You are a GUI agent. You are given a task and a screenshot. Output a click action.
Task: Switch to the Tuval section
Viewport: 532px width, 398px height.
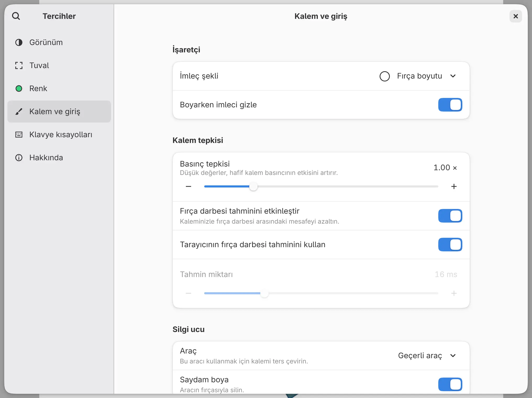59,65
